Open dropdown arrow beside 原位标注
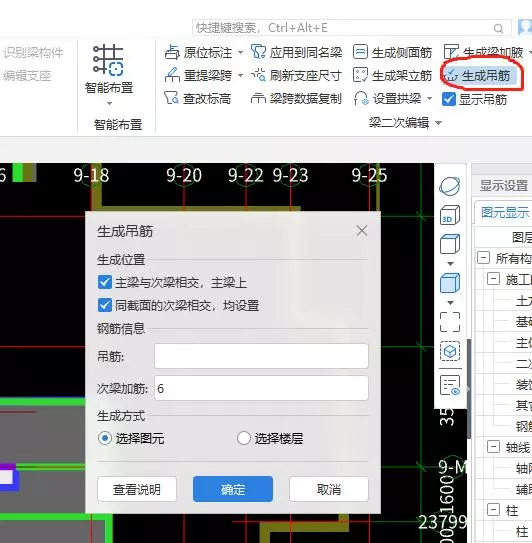Image resolution: width=532 pixels, height=543 pixels. point(240,53)
